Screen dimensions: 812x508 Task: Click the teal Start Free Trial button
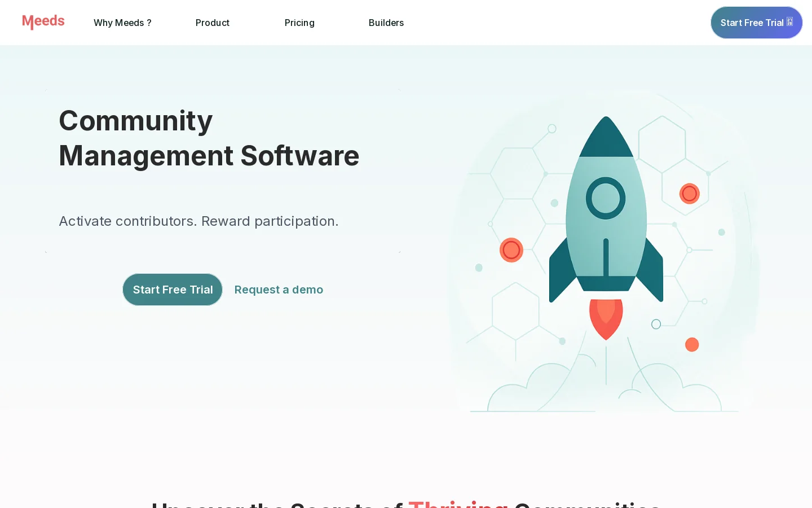click(x=173, y=290)
